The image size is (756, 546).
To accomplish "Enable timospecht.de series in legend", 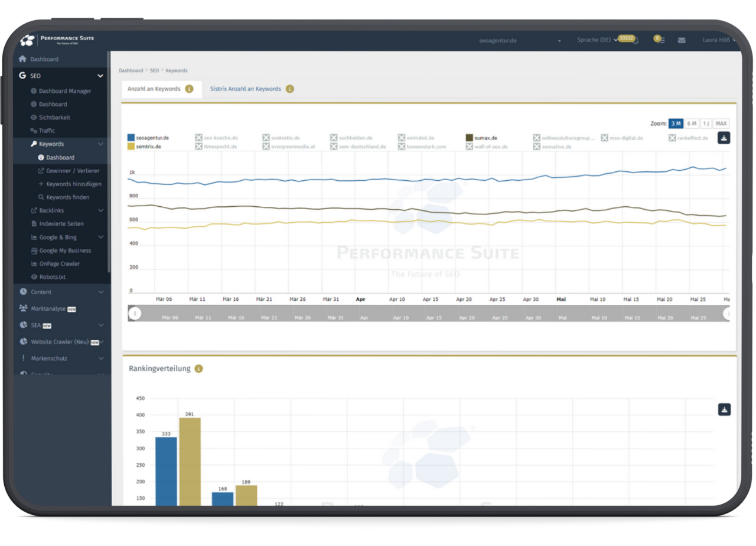I will click(216, 146).
